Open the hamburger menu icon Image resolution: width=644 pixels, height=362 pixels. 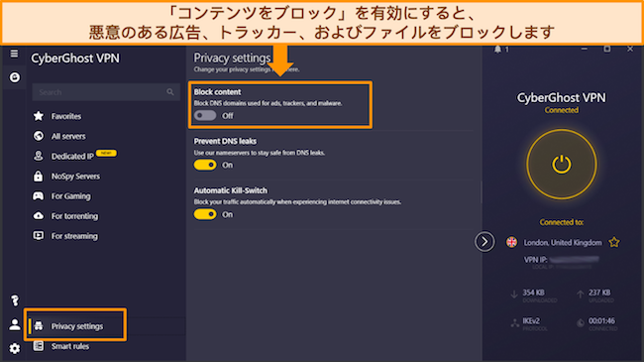pyautogui.click(x=15, y=54)
